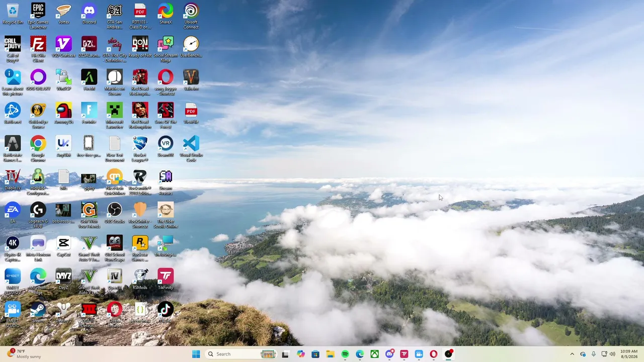This screenshot has width=644, height=362.
Task: Show hidden system tray icons
Action: 572,354
